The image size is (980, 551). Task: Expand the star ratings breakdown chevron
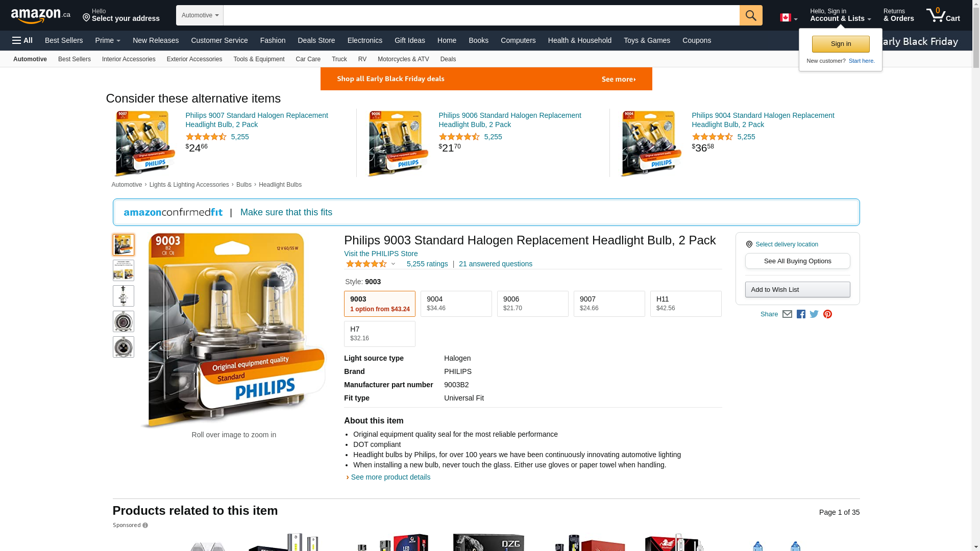[393, 264]
